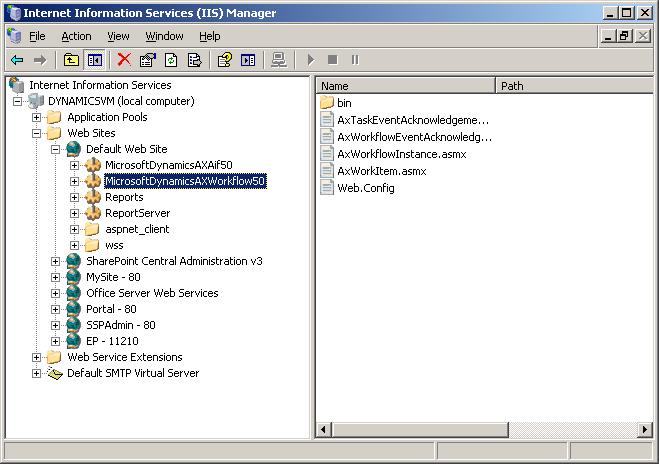
Task: Select the wss folder tree item
Action: (114, 245)
